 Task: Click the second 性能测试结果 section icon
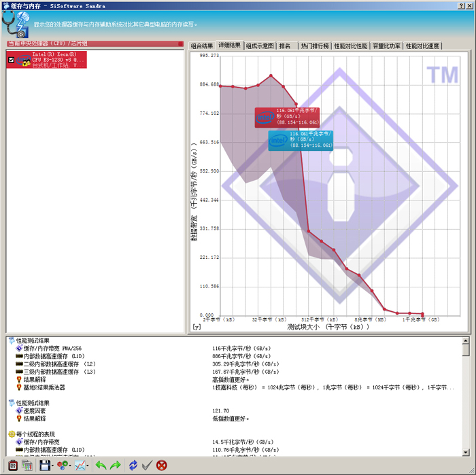[12, 403]
